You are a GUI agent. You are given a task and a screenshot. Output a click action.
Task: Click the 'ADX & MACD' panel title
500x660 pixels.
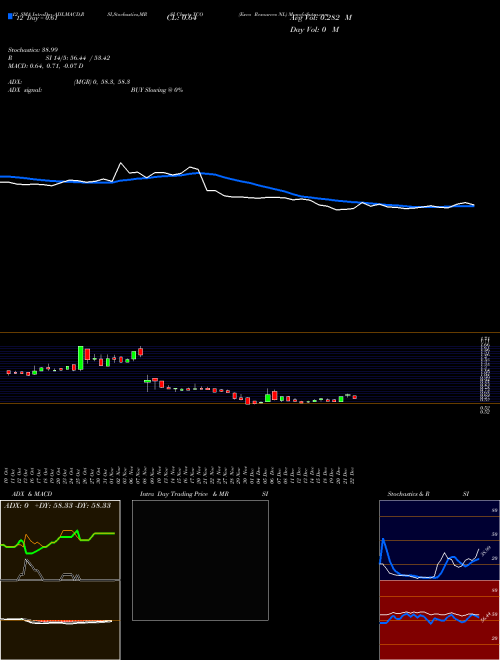click(x=32, y=494)
